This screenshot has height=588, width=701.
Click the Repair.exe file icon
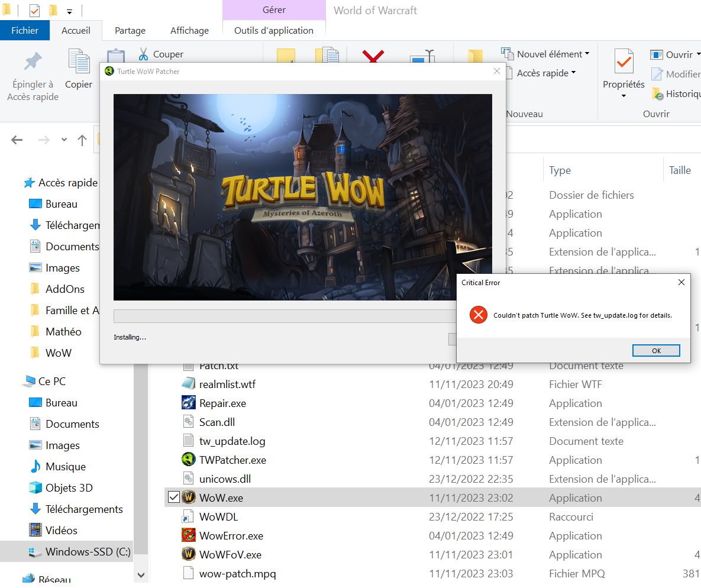point(189,403)
